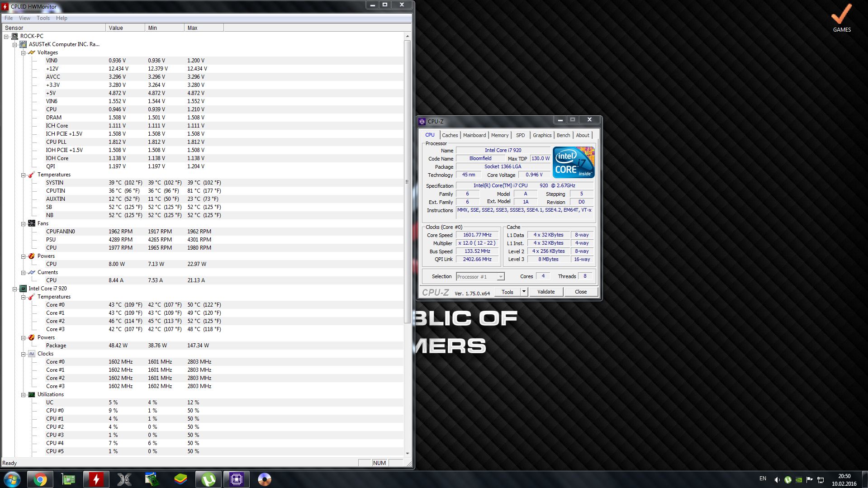The width and height of the screenshot is (868, 488).
Task: Open the Tools menu in HWMonitor
Action: (43, 18)
